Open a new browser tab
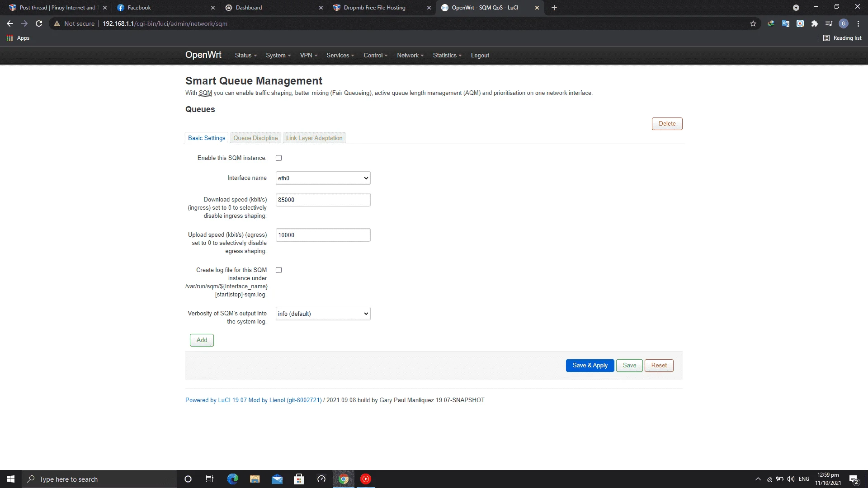Screen dimensions: 868x488 554,8
